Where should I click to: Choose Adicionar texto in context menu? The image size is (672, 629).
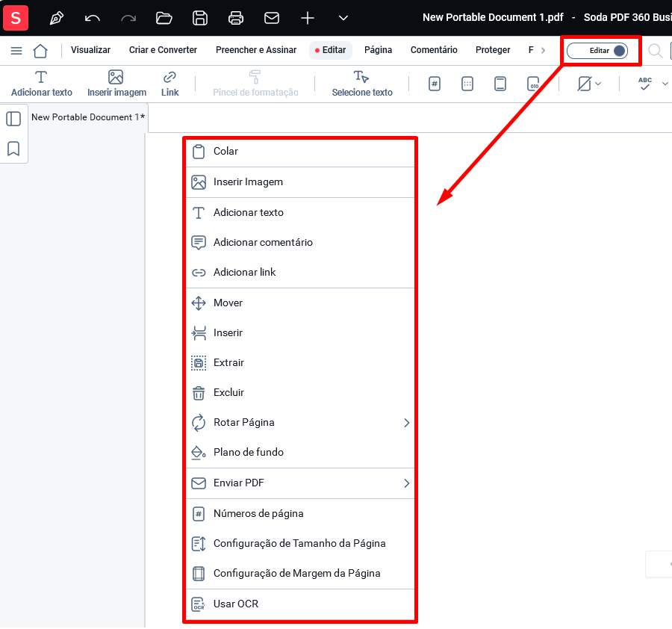pyautogui.click(x=300, y=213)
